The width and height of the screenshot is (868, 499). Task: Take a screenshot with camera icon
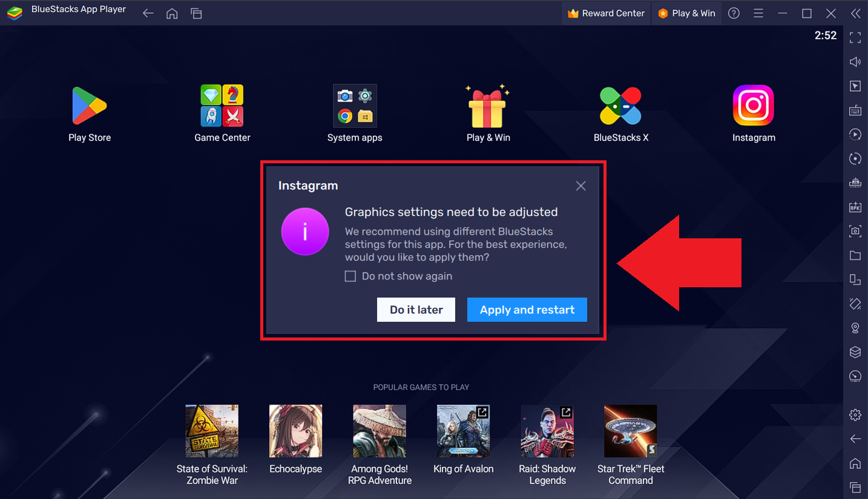(855, 231)
